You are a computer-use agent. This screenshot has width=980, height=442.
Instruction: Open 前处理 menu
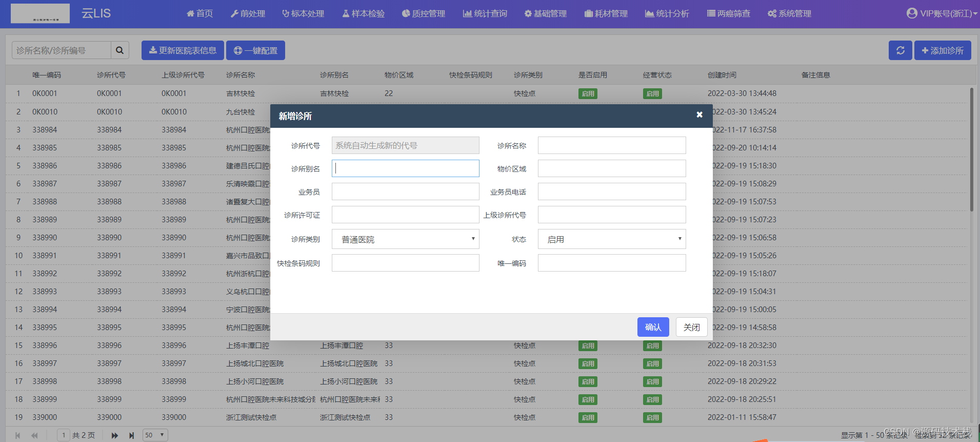[248, 13]
